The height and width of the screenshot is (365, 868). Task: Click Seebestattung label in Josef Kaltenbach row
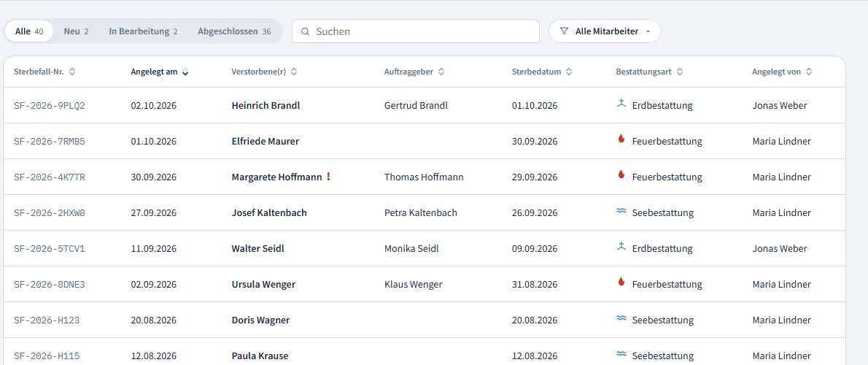pos(662,212)
